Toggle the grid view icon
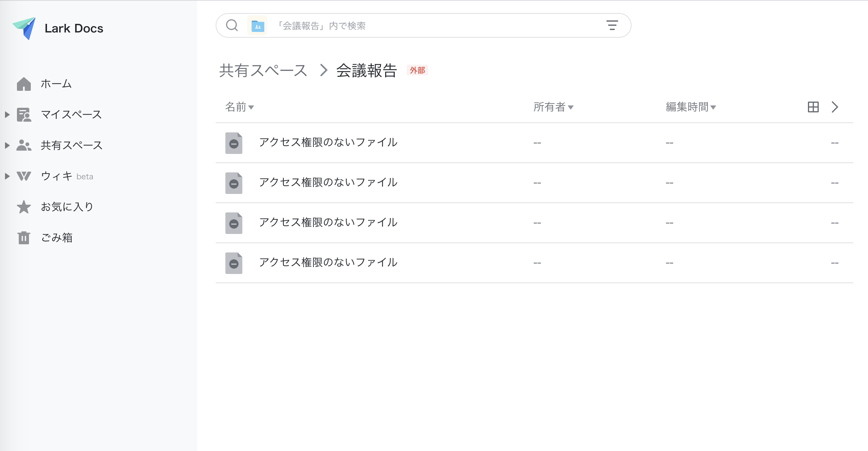This screenshot has width=868, height=451. pos(814,107)
